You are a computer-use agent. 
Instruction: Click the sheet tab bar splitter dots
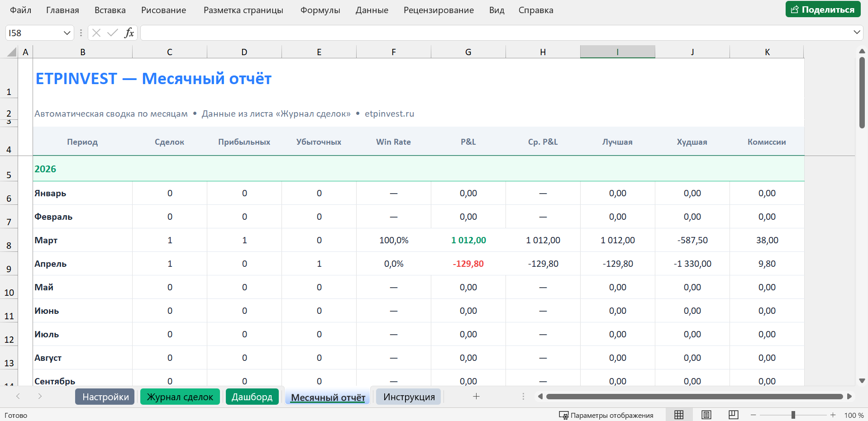click(523, 397)
